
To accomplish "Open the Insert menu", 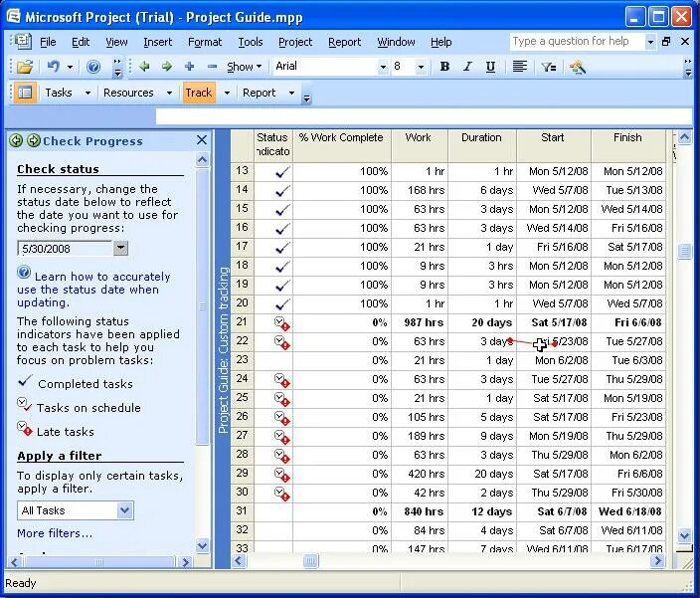I will pos(157,42).
